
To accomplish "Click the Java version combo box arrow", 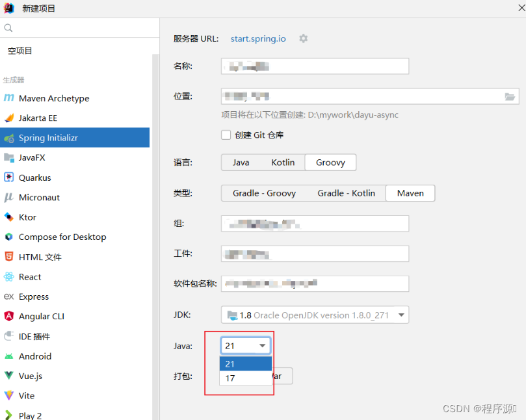I will (x=262, y=346).
